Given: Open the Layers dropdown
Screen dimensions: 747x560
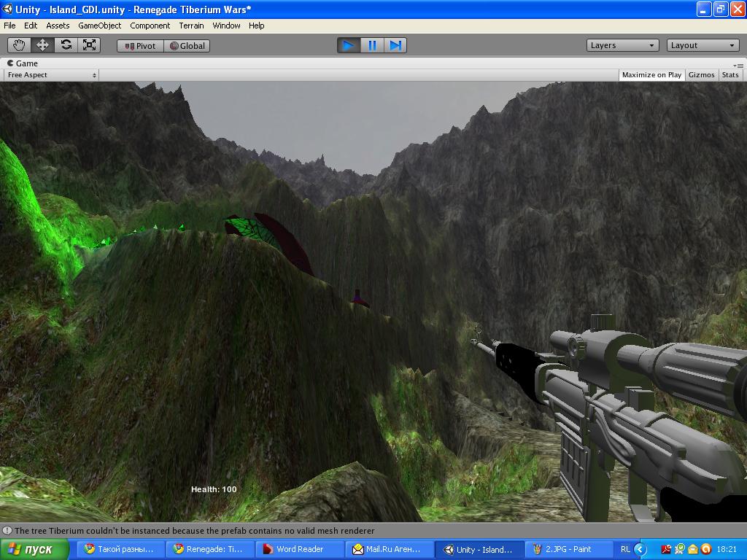Looking at the screenshot, I should [622, 45].
